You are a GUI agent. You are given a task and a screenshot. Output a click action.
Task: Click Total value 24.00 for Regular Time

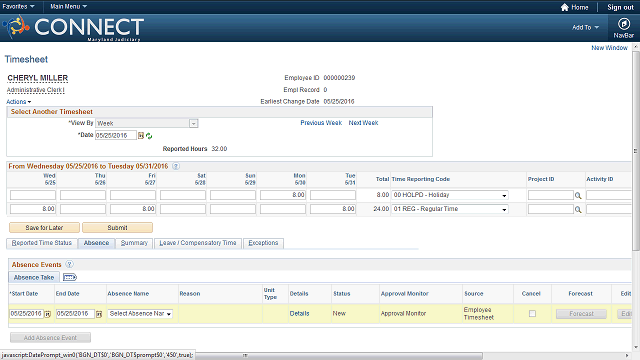tap(381, 209)
